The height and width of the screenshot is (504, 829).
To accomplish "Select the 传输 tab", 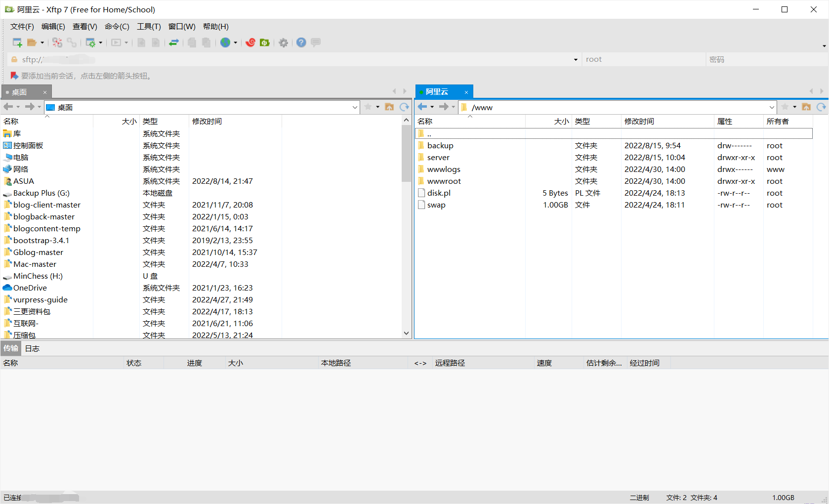I will click(x=11, y=348).
